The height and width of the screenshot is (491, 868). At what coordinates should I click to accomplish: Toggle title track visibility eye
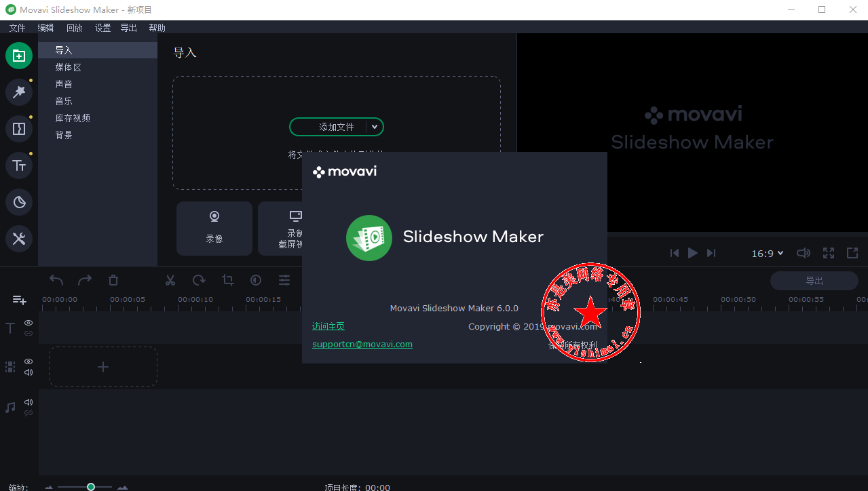(29, 323)
